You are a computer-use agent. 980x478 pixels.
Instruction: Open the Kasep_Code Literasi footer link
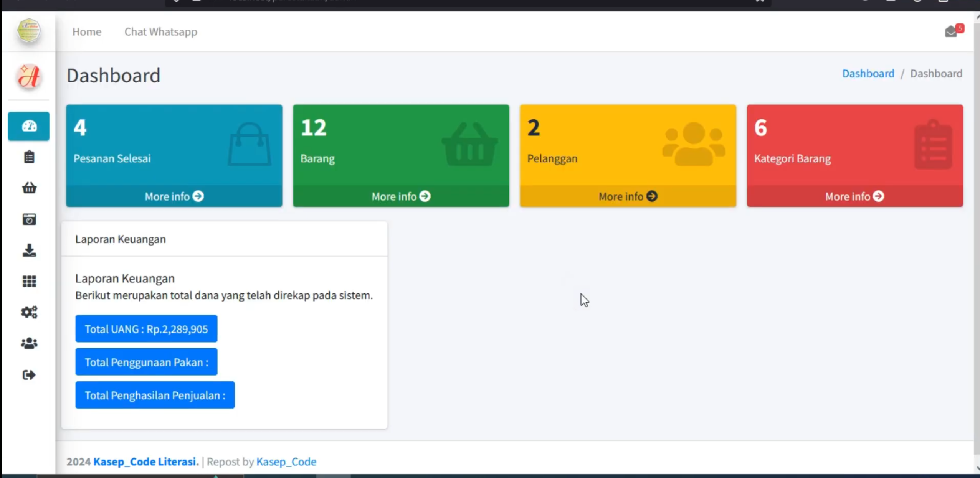pyautogui.click(x=146, y=462)
